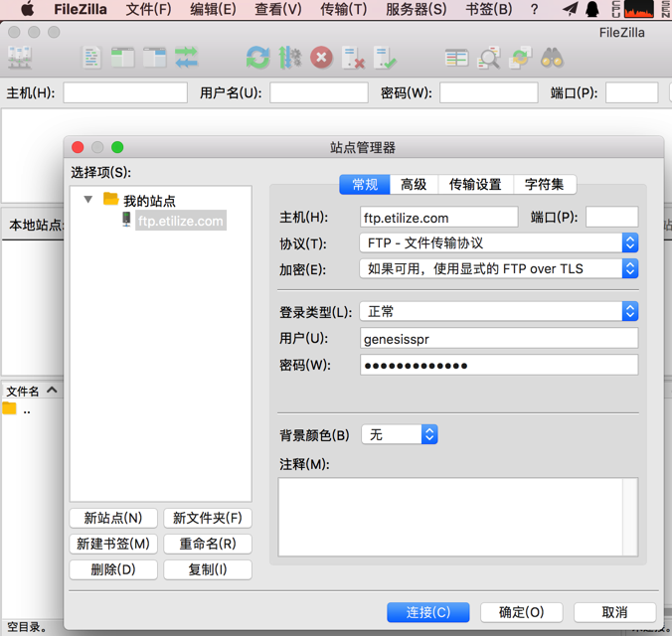Toggle remote directory tree icon

[155, 58]
